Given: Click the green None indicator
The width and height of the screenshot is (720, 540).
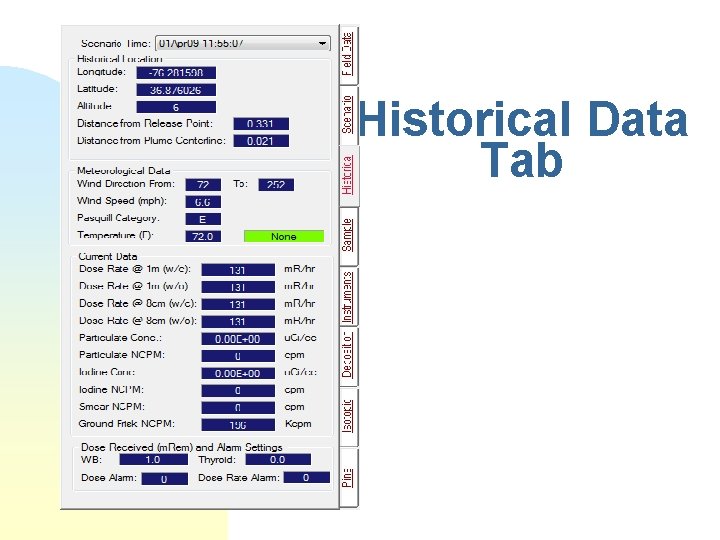Looking at the screenshot, I should [x=284, y=236].
